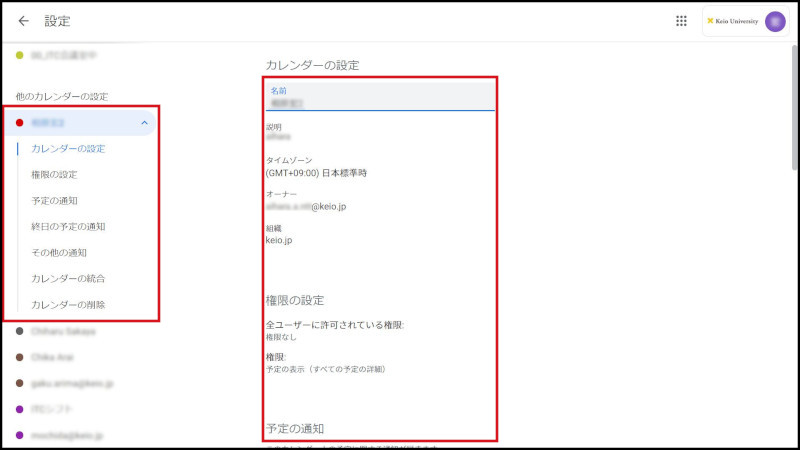Open the account profile avatar
Image resolution: width=800 pixels, height=450 pixels.
point(775,21)
